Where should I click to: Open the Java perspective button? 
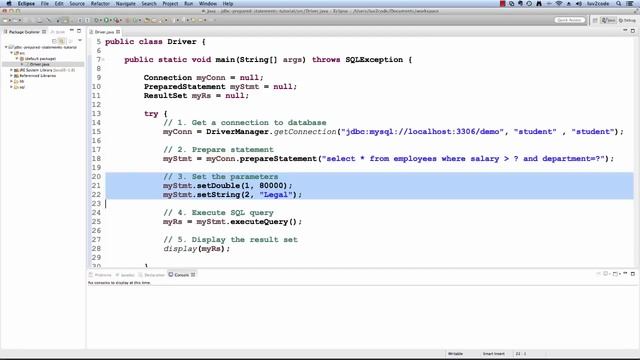pyautogui.click(x=609, y=20)
